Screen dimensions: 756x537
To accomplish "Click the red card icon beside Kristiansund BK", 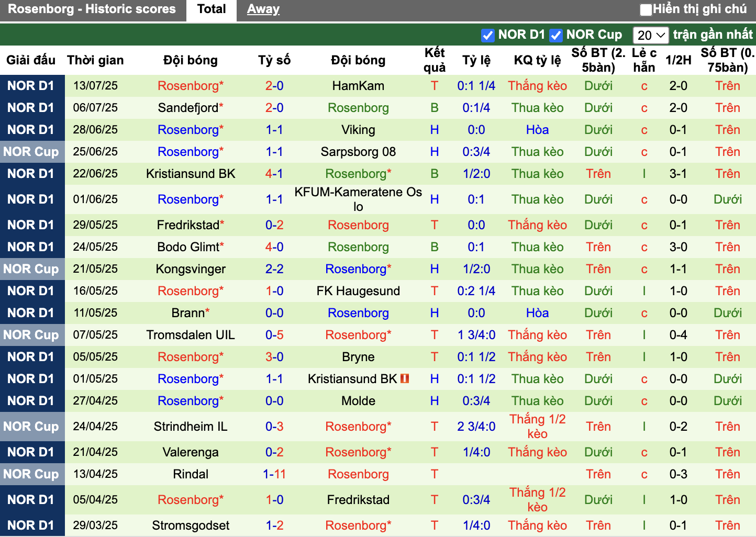I will pyautogui.click(x=405, y=378).
